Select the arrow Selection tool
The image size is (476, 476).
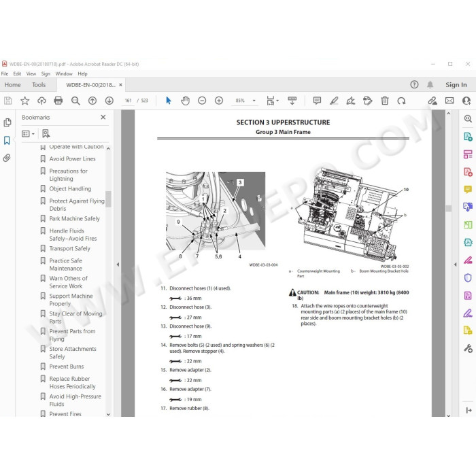(169, 101)
